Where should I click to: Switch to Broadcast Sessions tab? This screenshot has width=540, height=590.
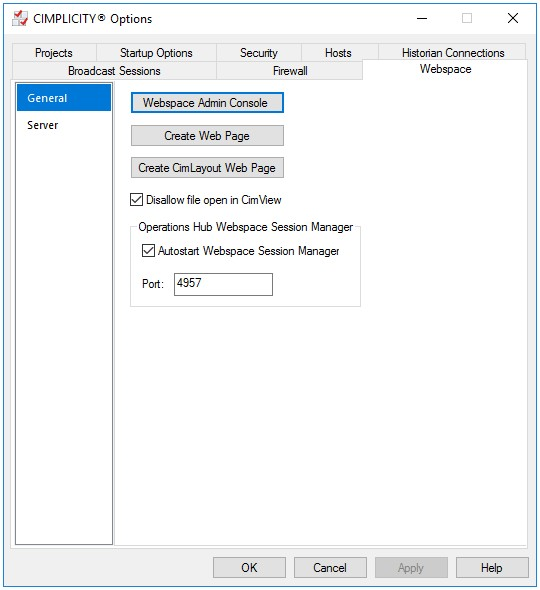click(114, 71)
